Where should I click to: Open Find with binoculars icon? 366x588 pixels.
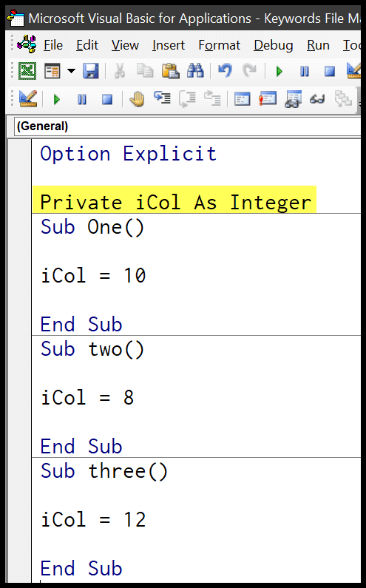pos(195,70)
